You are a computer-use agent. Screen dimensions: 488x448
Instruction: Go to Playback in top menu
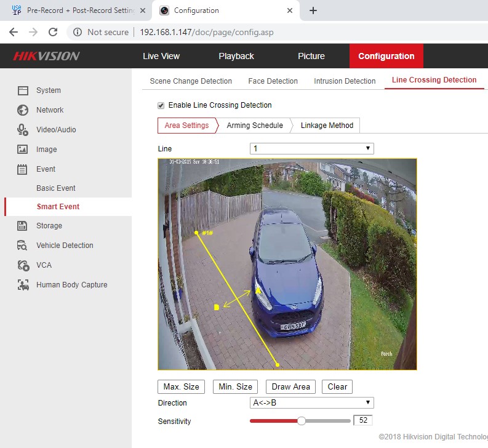coord(236,56)
